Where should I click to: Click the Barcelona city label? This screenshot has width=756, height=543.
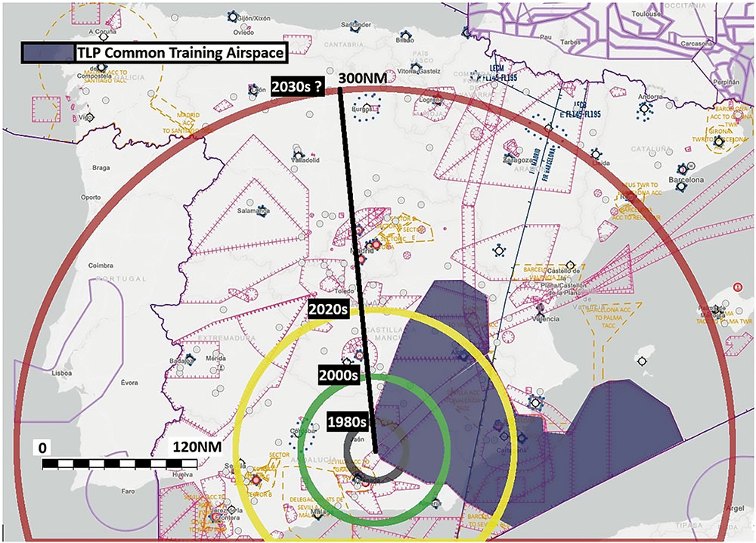[x=686, y=180]
